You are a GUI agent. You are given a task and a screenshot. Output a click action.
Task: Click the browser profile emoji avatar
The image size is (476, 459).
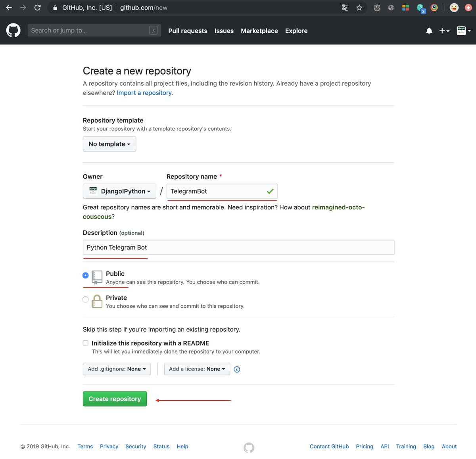click(x=454, y=8)
